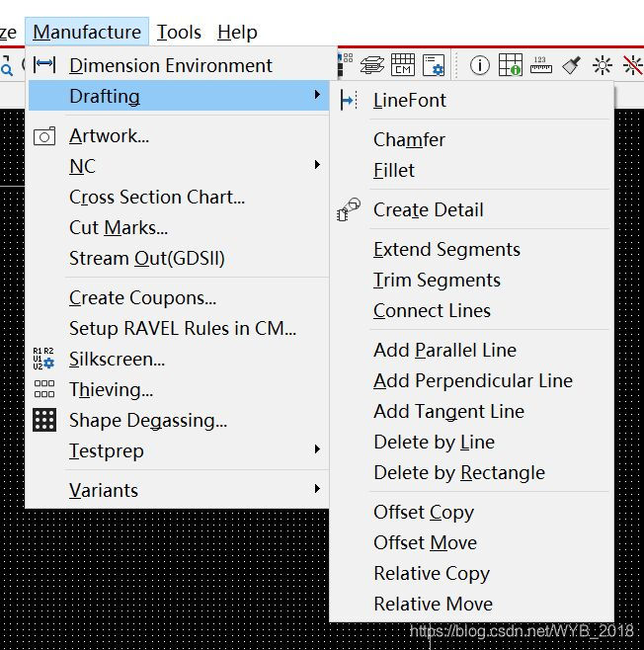Select LineFont from the Drafting submenu
Viewport: 644px width, 650px height.
click(409, 101)
